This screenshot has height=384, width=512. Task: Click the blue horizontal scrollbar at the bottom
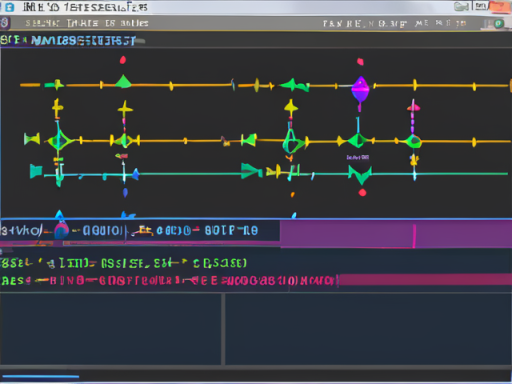(41, 377)
